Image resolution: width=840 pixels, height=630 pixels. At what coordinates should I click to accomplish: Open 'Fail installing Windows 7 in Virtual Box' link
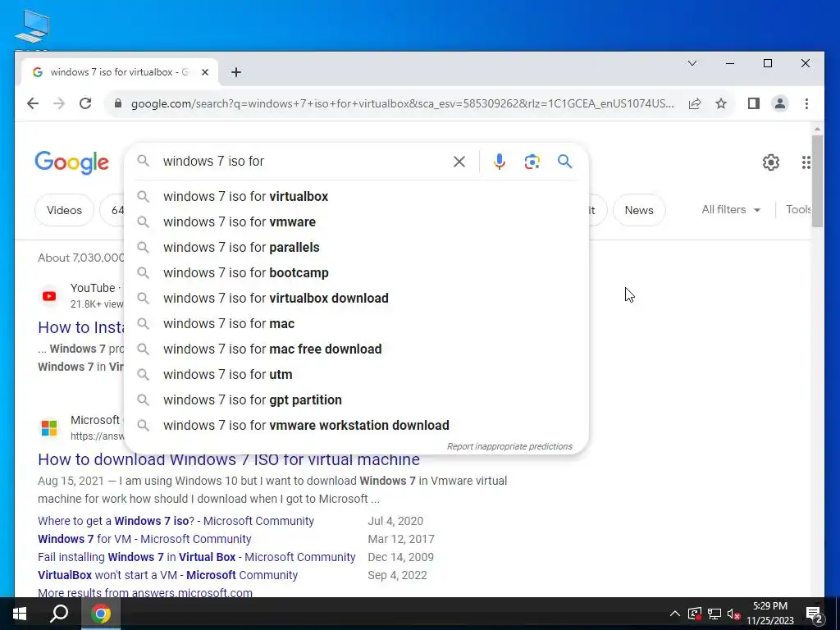197,557
